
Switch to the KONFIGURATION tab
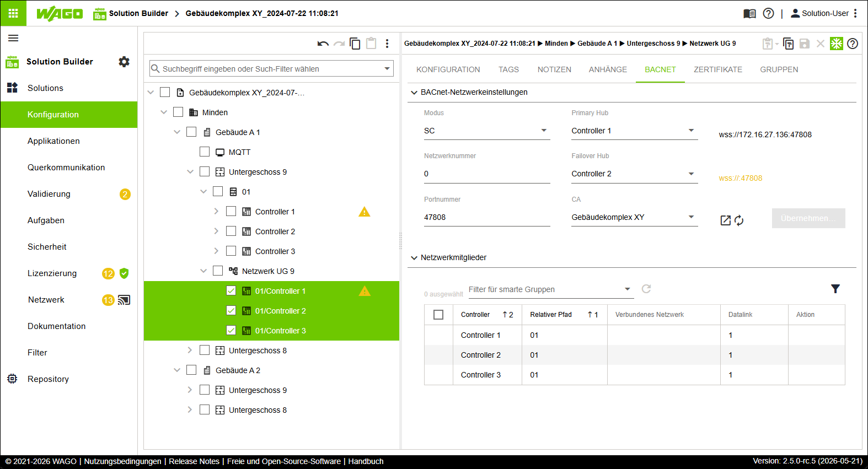[x=448, y=69]
